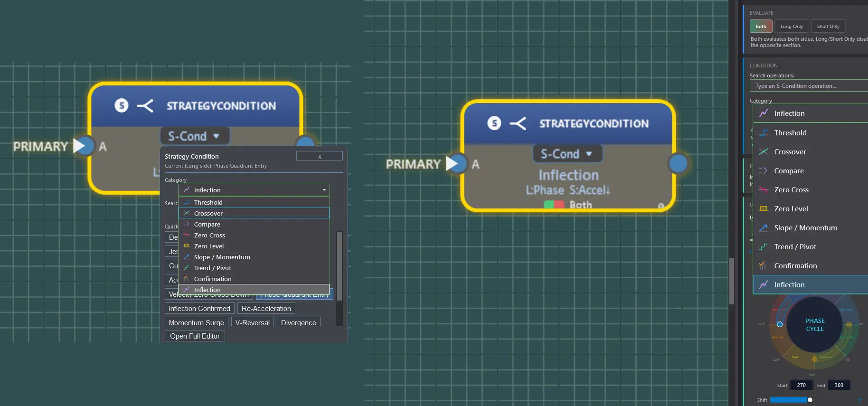Click the Trend / Pivot icon in popup list
This screenshot has width=868, height=406.
pyautogui.click(x=187, y=268)
